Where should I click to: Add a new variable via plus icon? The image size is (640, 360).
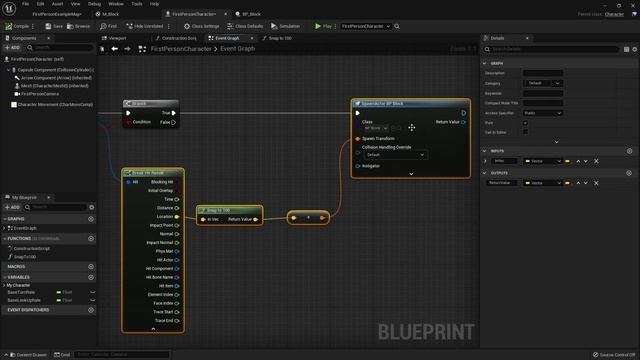click(x=91, y=277)
